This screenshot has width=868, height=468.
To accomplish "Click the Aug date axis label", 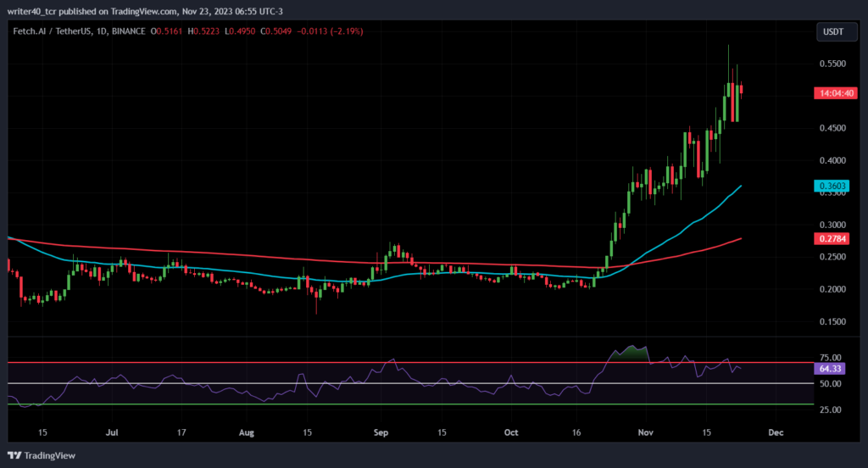I will tap(247, 432).
